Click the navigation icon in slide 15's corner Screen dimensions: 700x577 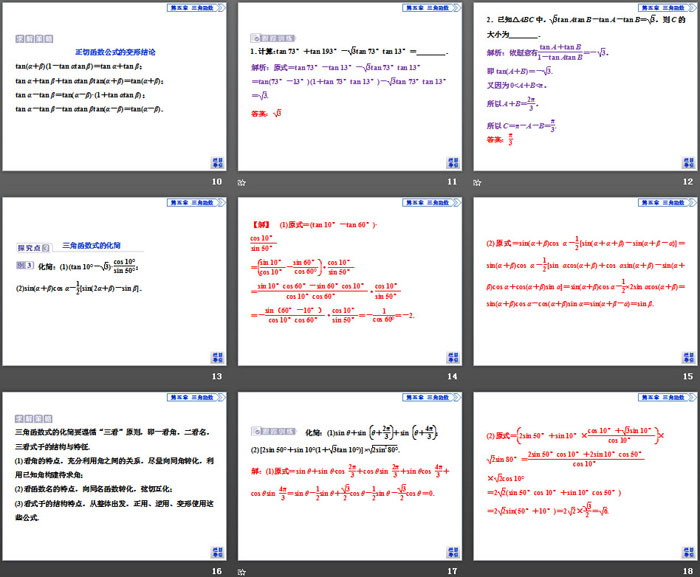pos(689,357)
